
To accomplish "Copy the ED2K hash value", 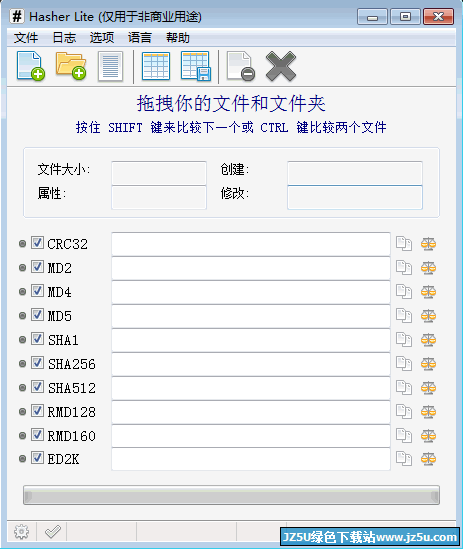I will pos(404,459).
